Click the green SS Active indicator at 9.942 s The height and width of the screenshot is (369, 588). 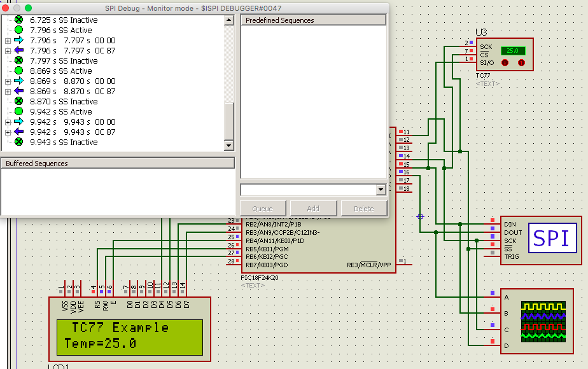coord(18,111)
